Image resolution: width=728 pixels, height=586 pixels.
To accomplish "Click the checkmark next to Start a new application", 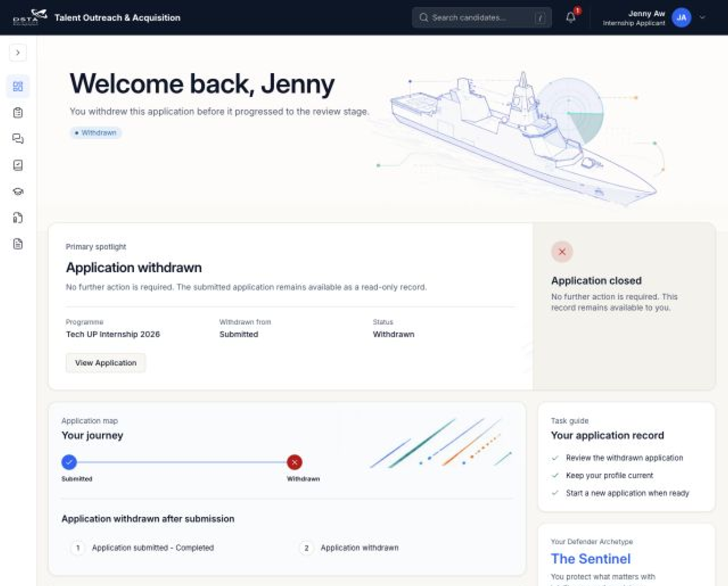I will [x=555, y=493].
